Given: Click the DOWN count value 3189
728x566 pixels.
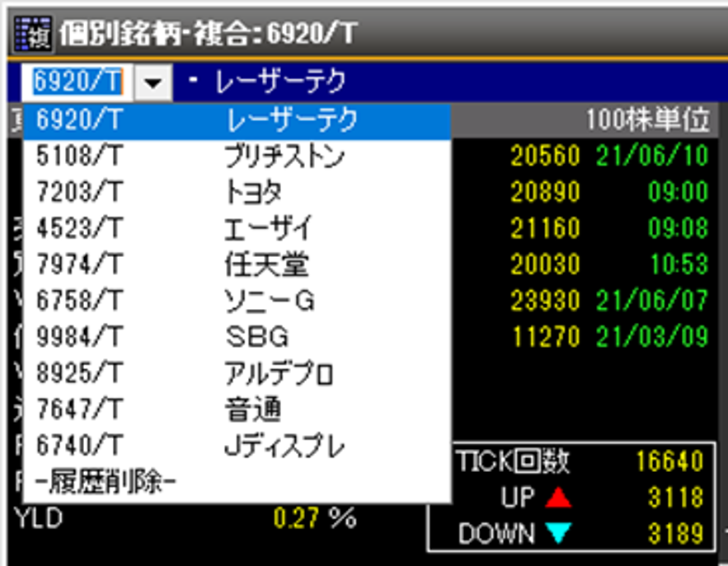Looking at the screenshot, I should tap(676, 534).
